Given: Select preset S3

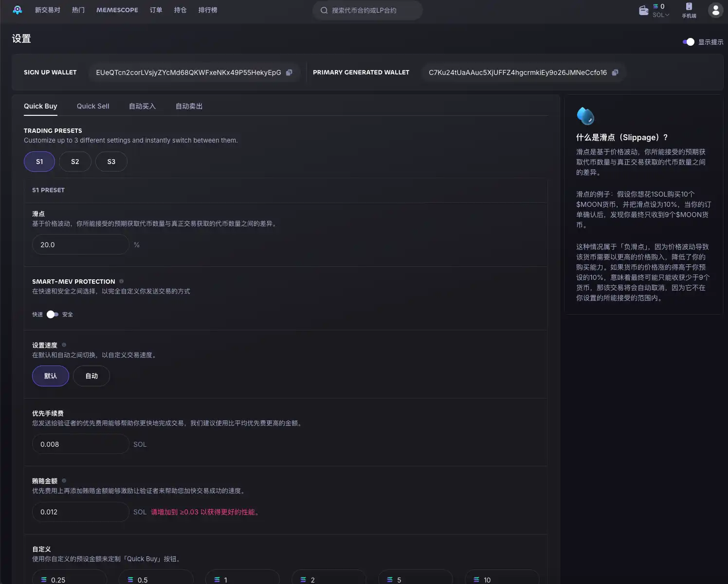Looking at the screenshot, I should coord(111,161).
